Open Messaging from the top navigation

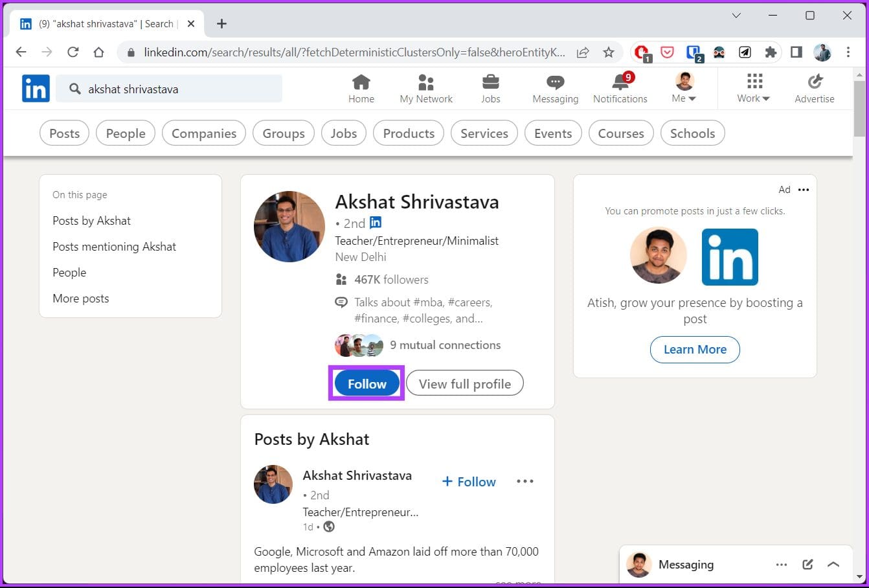click(555, 89)
